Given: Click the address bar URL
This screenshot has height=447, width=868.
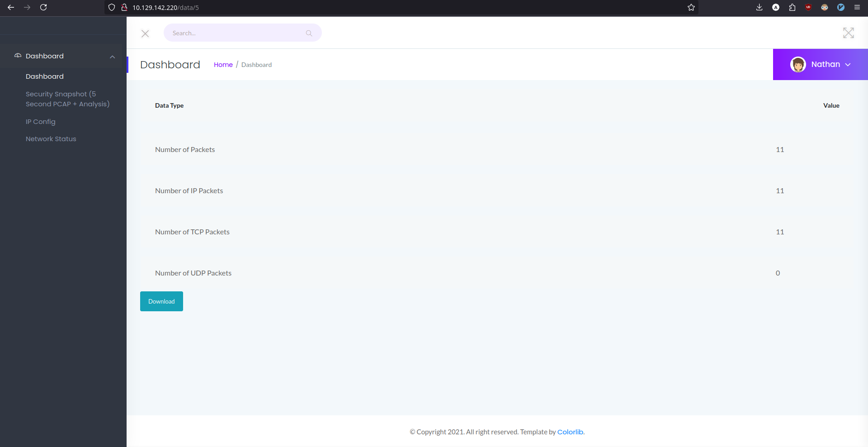Looking at the screenshot, I should pos(165,8).
